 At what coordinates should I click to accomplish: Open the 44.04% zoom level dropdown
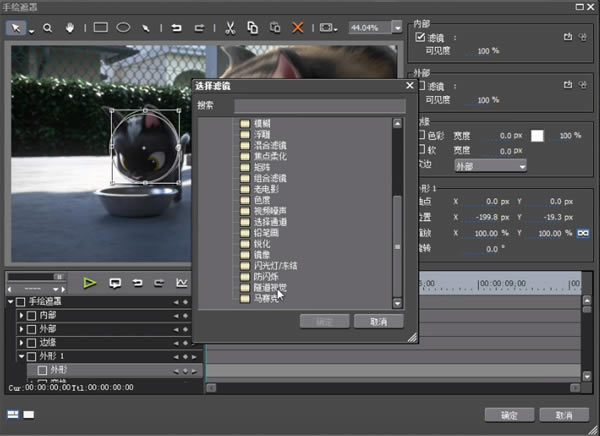(397, 28)
